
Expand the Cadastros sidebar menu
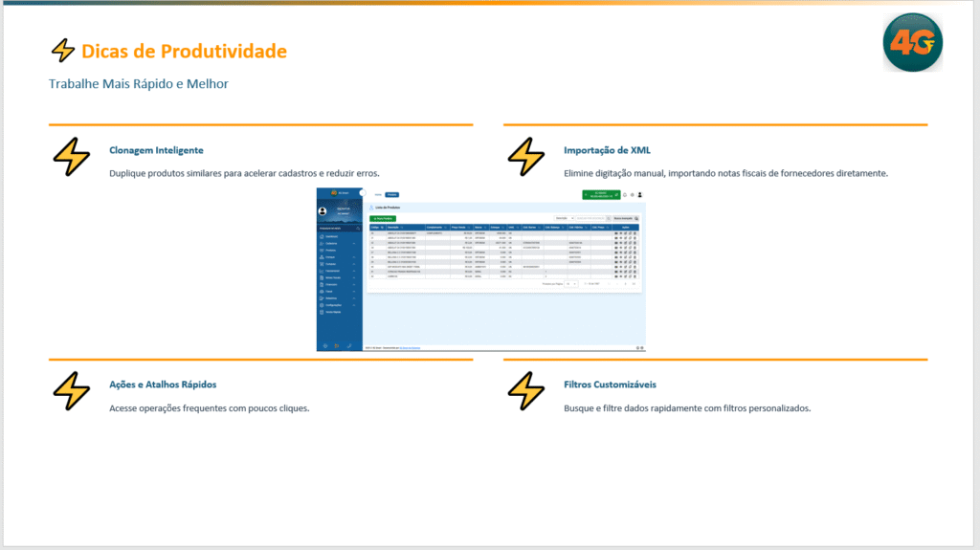pos(338,243)
